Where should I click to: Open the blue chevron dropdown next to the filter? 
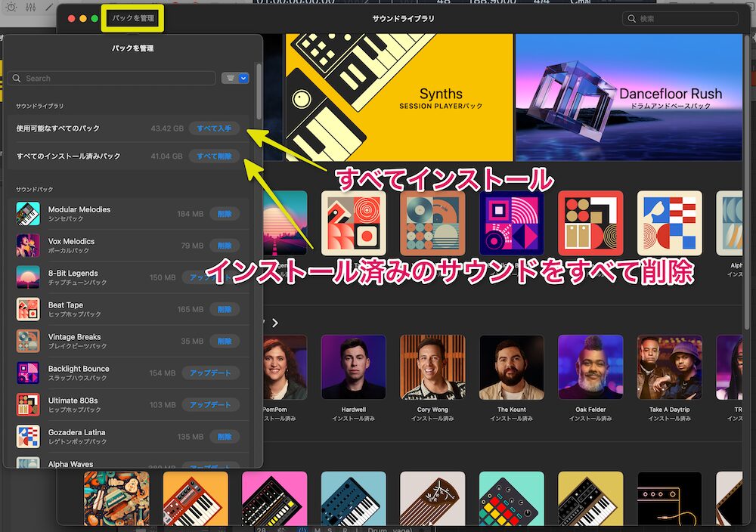pyautogui.click(x=243, y=78)
